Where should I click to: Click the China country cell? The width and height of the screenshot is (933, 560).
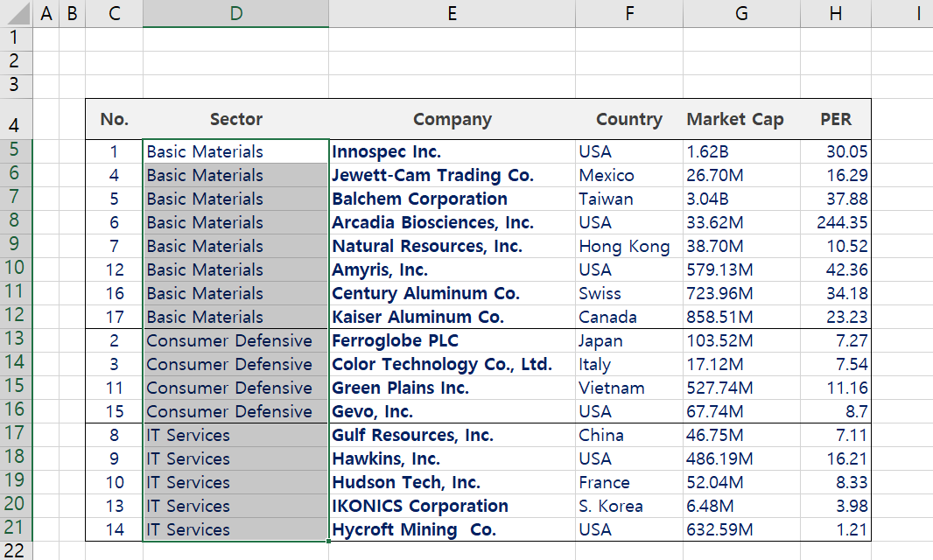coord(629,435)
